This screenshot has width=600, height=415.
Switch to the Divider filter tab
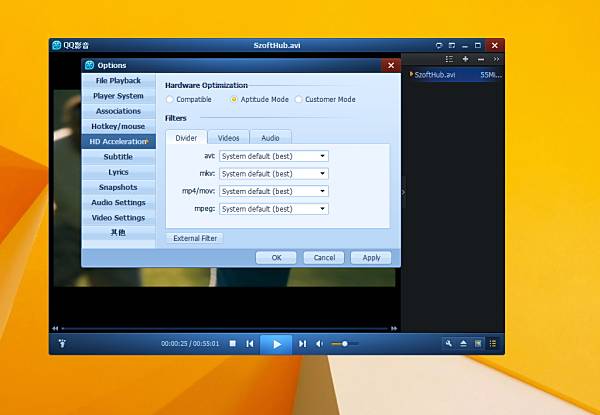point(186,138)
